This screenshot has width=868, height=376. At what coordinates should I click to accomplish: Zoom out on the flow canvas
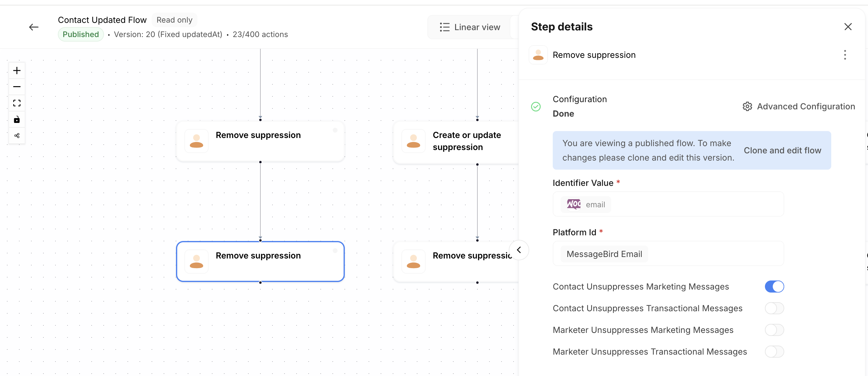17,87
